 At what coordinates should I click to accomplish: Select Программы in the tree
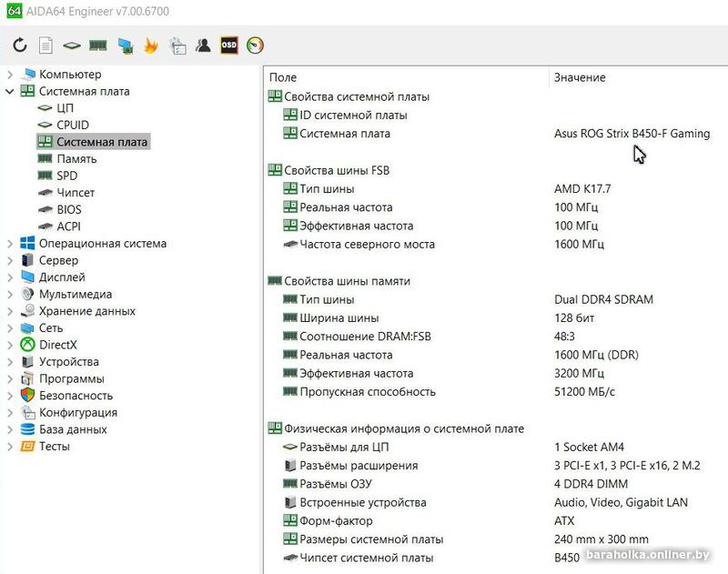72,379
